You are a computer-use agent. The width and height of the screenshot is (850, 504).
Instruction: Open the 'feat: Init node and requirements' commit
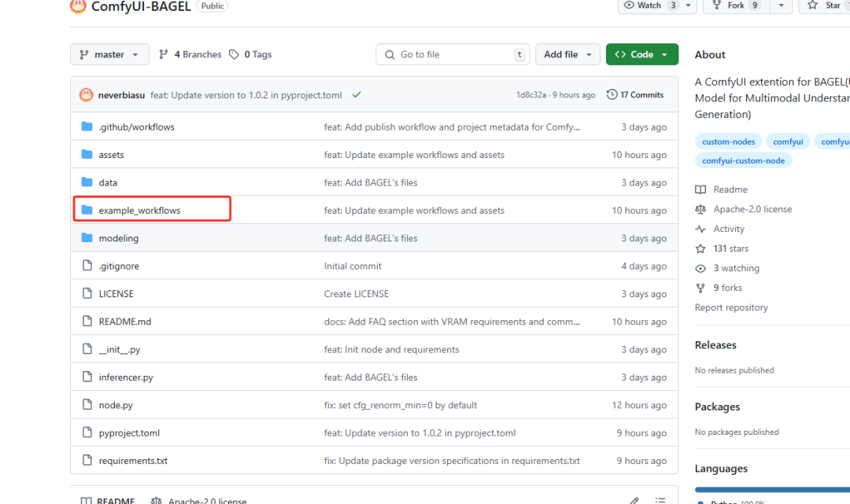(391, 350)
